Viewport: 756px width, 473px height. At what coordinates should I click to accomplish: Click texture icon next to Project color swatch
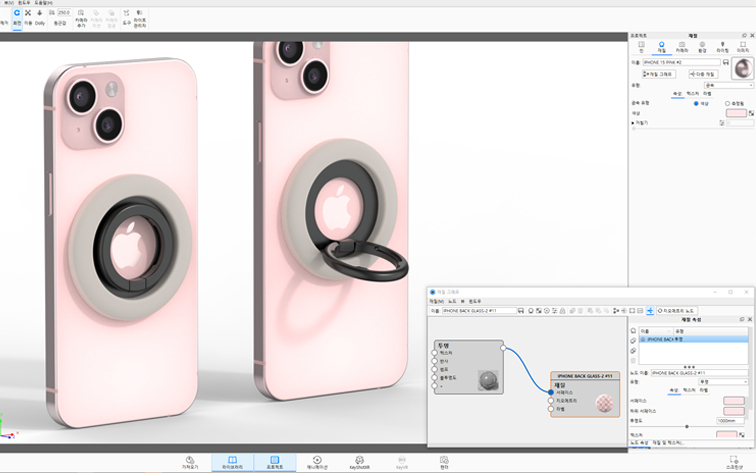(751, 113)
